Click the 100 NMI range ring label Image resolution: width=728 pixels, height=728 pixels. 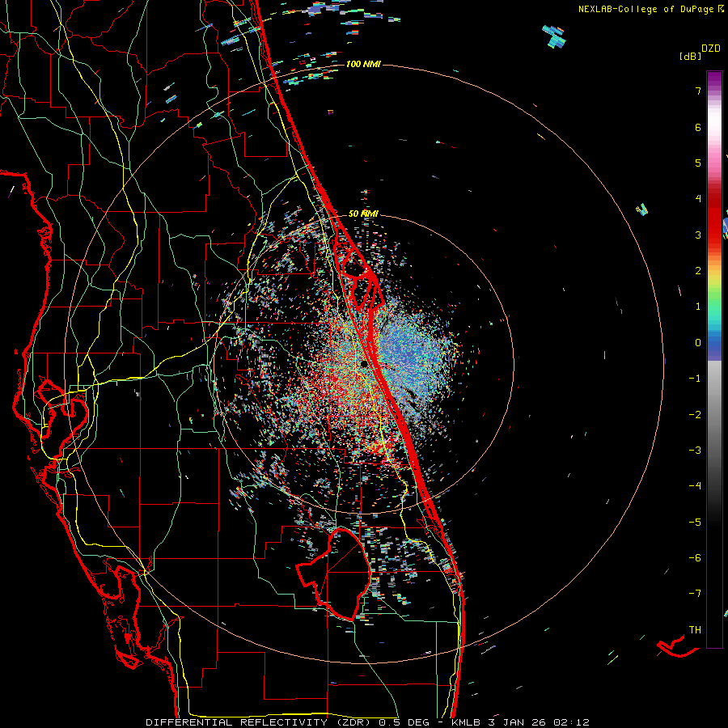coord(363,64)
